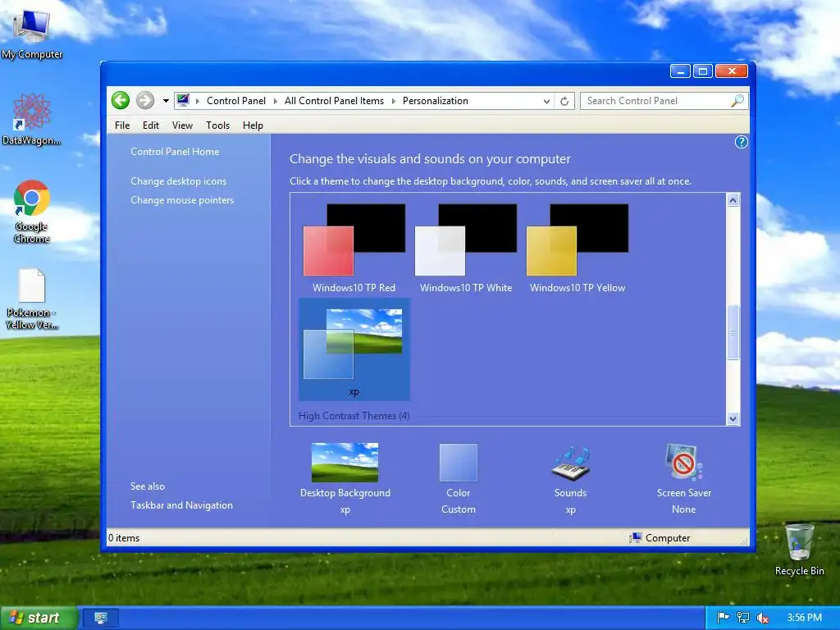
Task: Open the Edit menu
Action: (151, 126)
